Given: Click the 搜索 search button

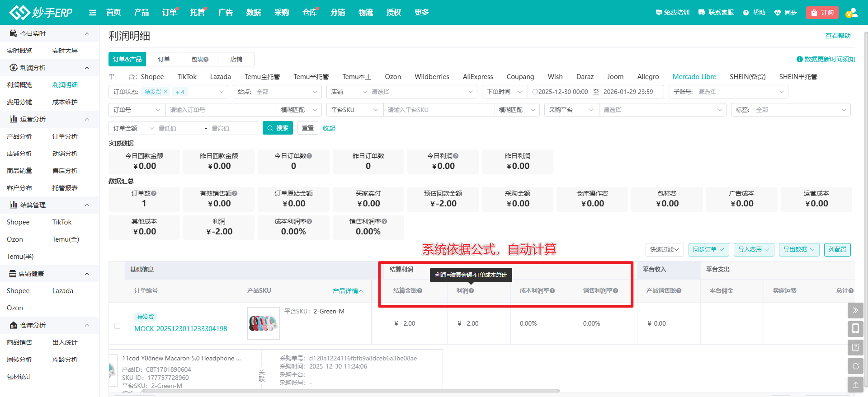Looking at the screenshot, I should coord(278,128).
